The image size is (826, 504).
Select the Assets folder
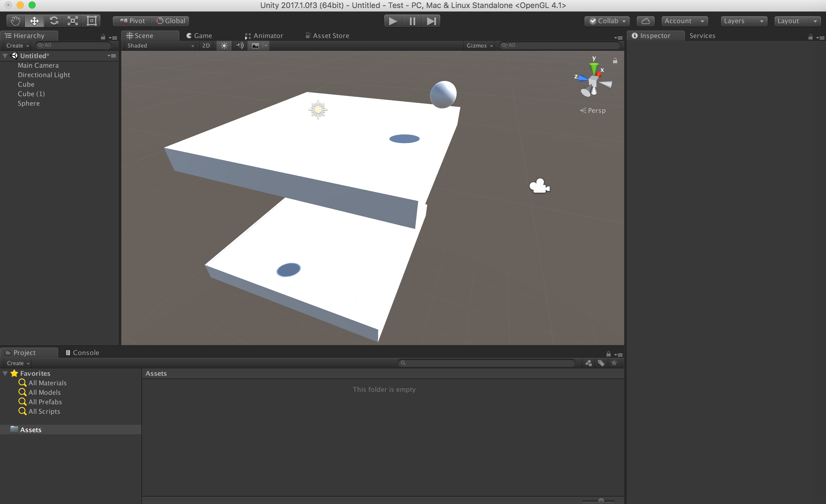[x=70, y=429]
